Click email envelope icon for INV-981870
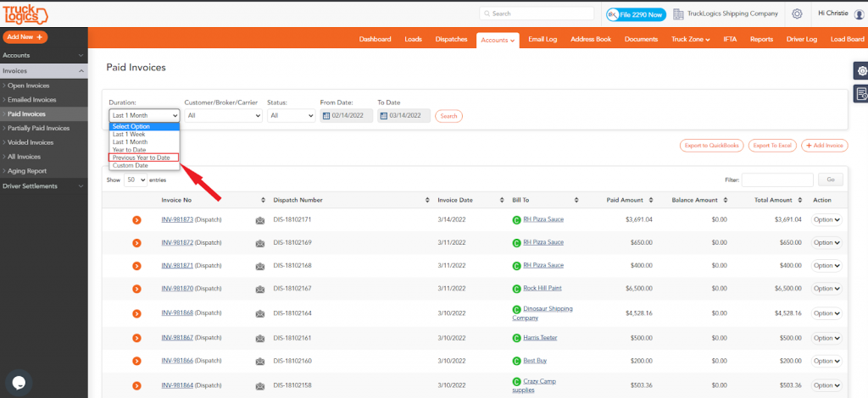This screenshot has height=398, width=868. point(259,289)
